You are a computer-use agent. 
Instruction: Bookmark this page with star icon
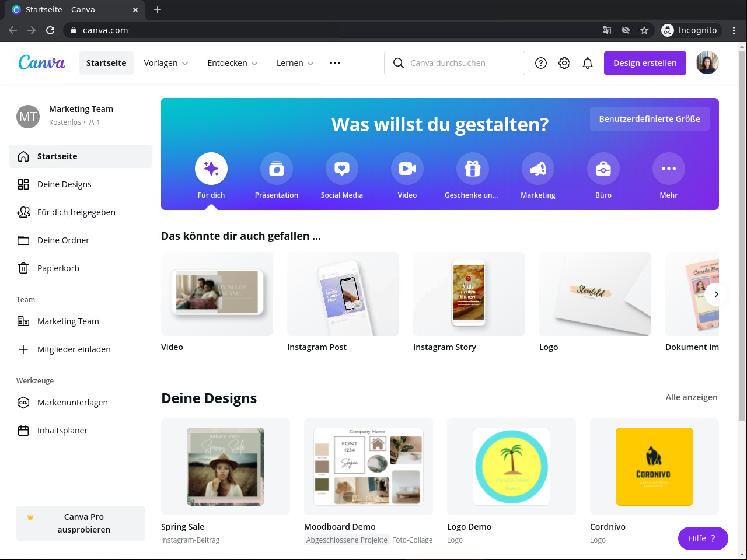pos(644,30)
